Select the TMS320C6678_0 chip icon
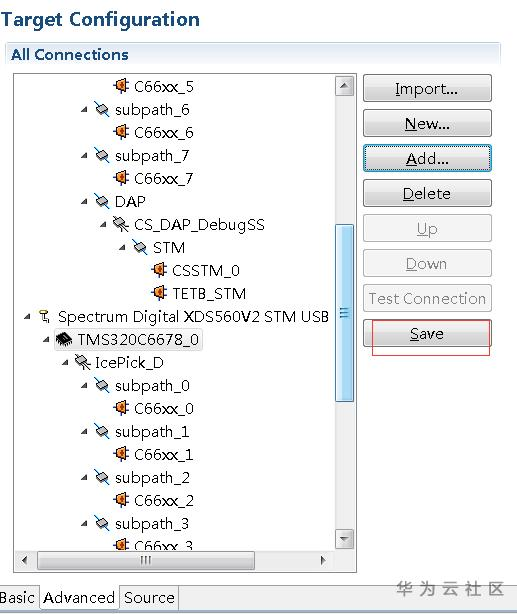 pos(64,339)
